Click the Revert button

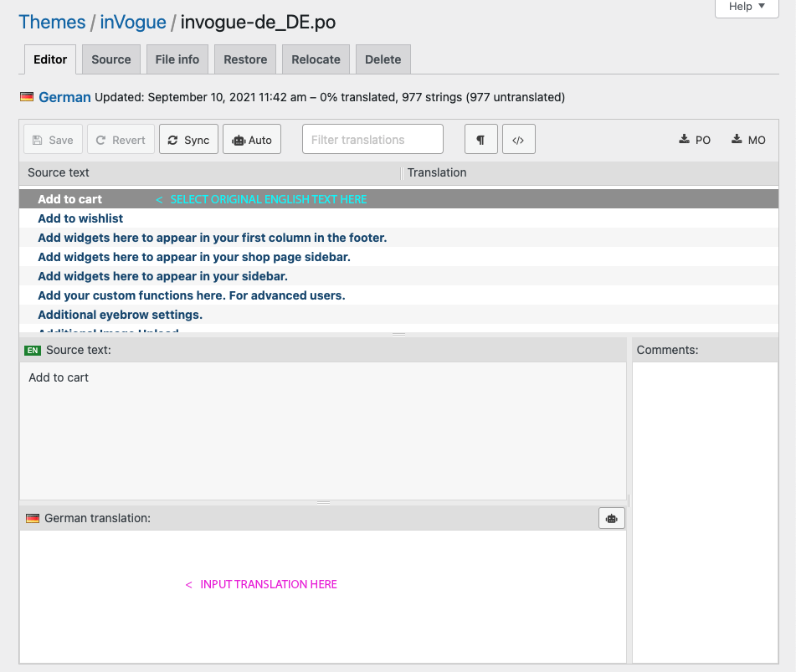click(x=121, y=140)
